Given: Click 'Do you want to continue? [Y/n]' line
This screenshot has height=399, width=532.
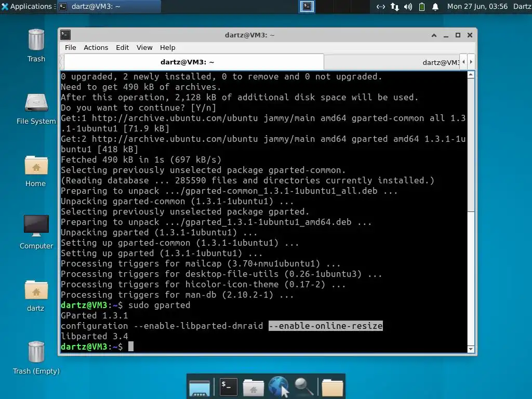Looking at the screenshot, I should pyautogui.click(x=138, y=108).
